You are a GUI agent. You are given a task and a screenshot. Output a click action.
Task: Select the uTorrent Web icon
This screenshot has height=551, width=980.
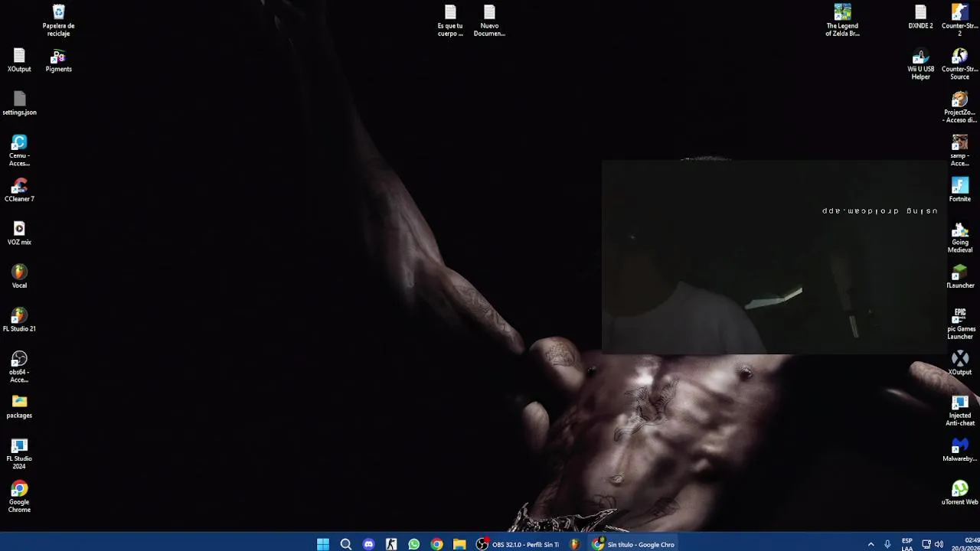(960, 494)
